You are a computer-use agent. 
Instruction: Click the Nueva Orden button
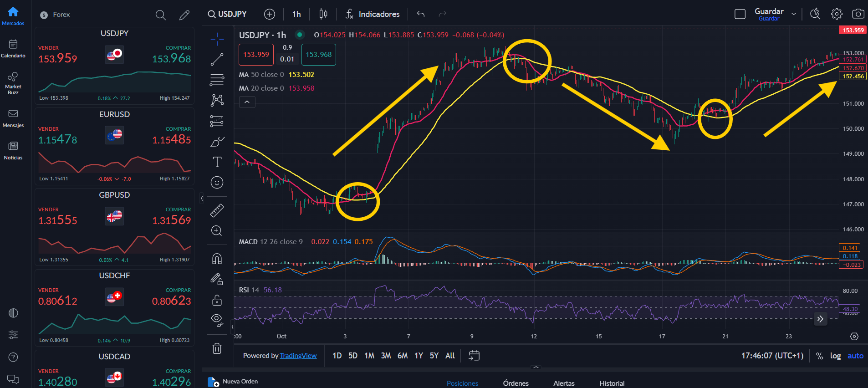coord(233,382)
